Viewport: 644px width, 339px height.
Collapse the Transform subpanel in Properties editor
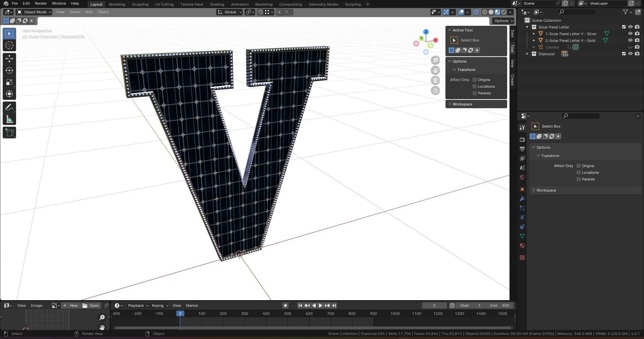pos(550,156)
